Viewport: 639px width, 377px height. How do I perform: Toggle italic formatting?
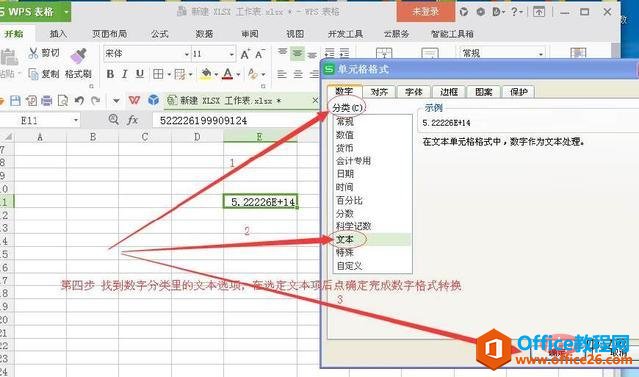click(x=125, y=74)
